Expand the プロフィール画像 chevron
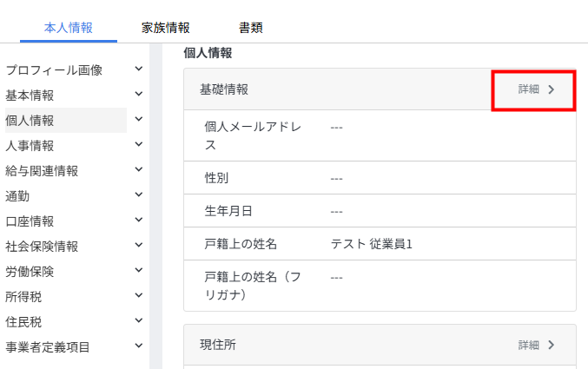Viewport: 588px width, 369px height. [138, 69]
